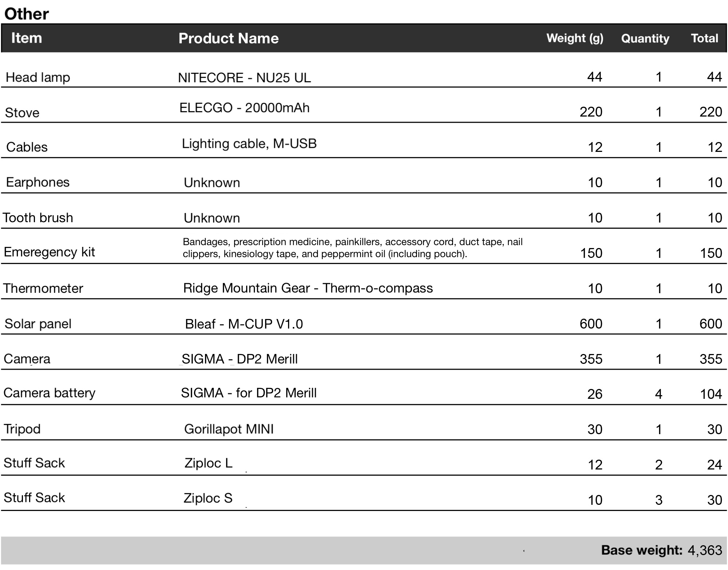Click the Weight (g) column header
The height and width of the screenshot is (570, 728).
coord(575,38)
